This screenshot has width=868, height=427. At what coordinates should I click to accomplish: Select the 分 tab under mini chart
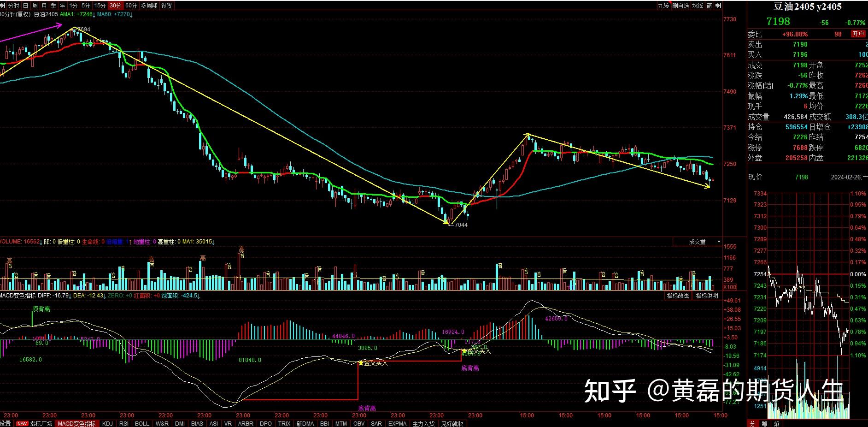[x=752, y=423]
